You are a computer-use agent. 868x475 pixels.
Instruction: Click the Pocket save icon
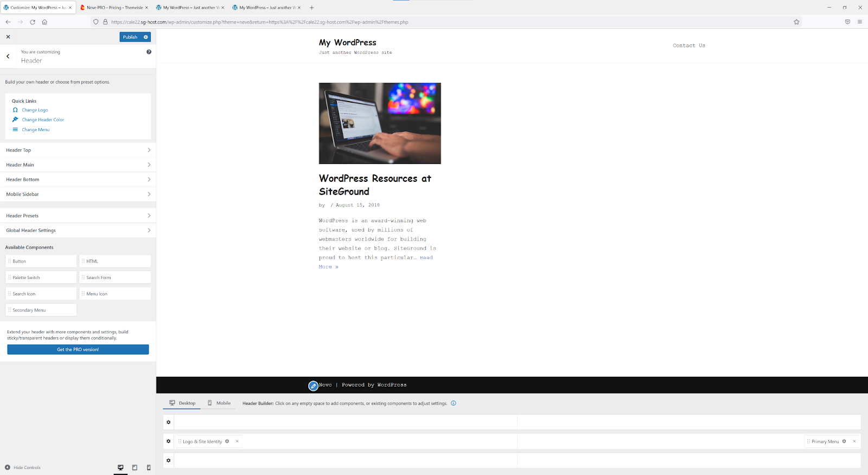847,22
